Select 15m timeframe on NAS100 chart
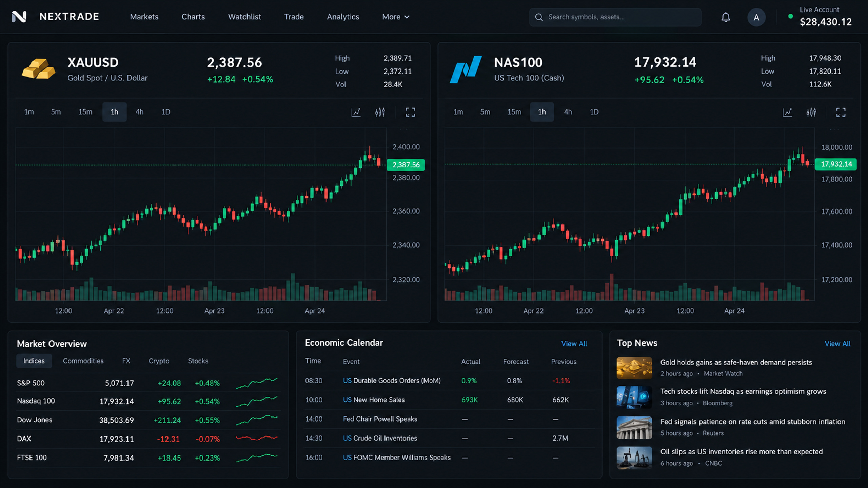868x488 pixels. [514, 112]
